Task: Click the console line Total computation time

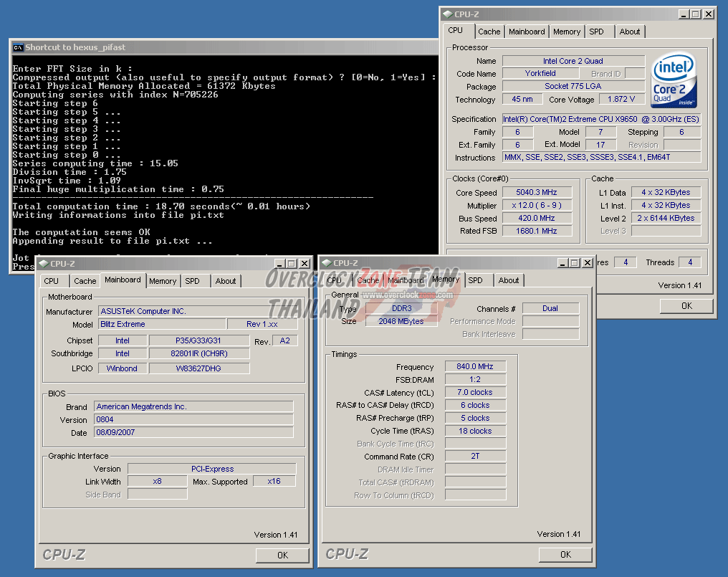Action: [161, 206]
